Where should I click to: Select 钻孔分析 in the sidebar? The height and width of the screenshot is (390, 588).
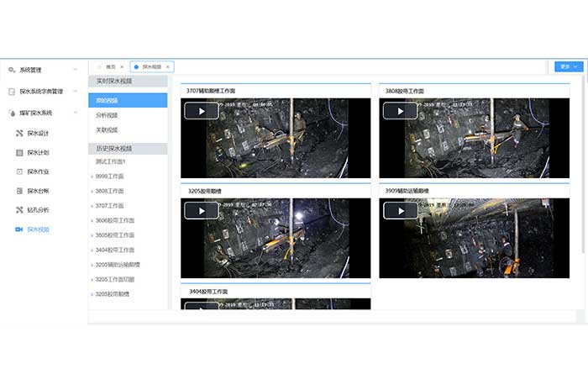pos(39,209)
